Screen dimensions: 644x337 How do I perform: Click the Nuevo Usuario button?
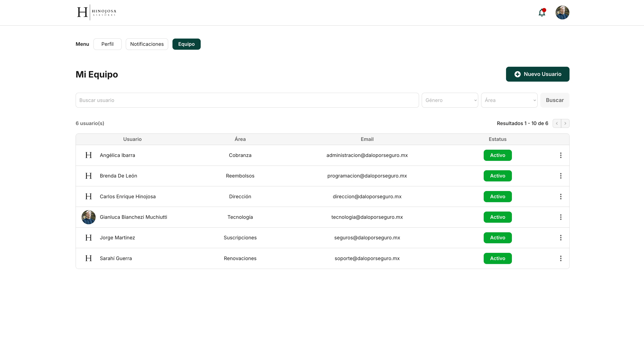(538, 74)
